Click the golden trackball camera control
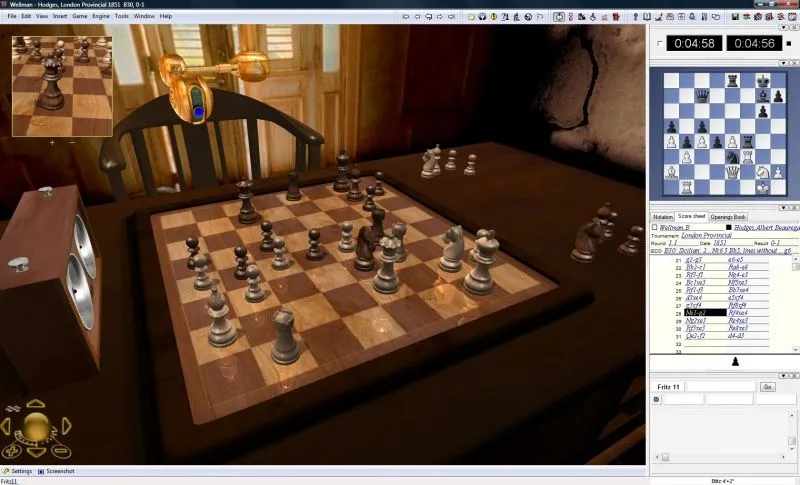 [36, 427]
